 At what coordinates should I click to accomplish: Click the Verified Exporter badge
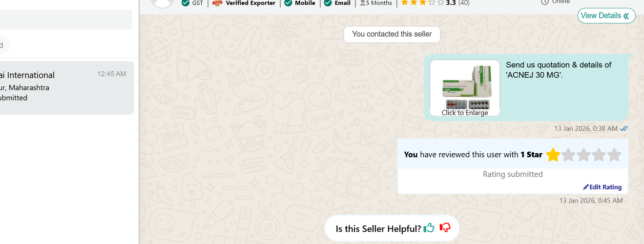pos(244,3)
